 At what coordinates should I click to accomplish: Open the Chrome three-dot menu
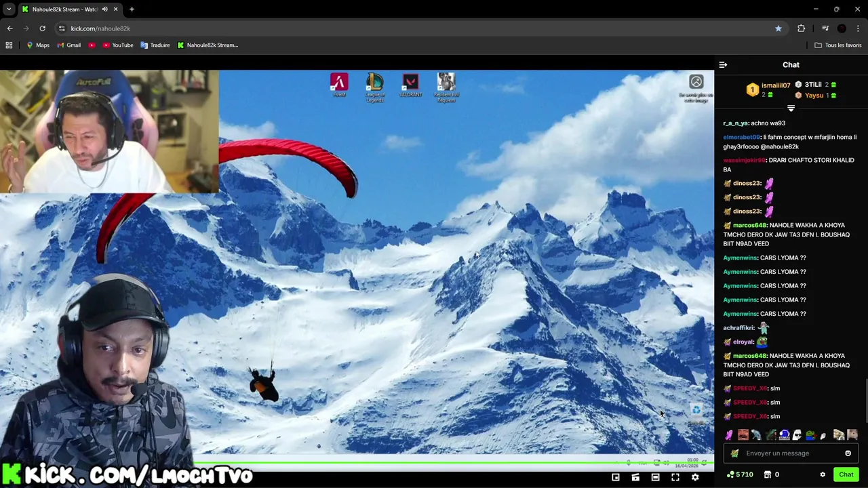point(859,28)
